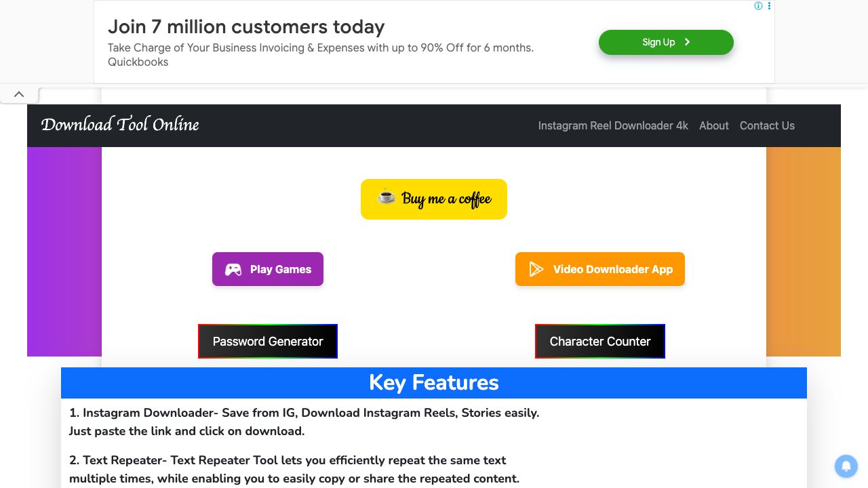This screenshot has height=488, width=868.
Task: Click the Buy me a coffee text
Action: [446, 199]
